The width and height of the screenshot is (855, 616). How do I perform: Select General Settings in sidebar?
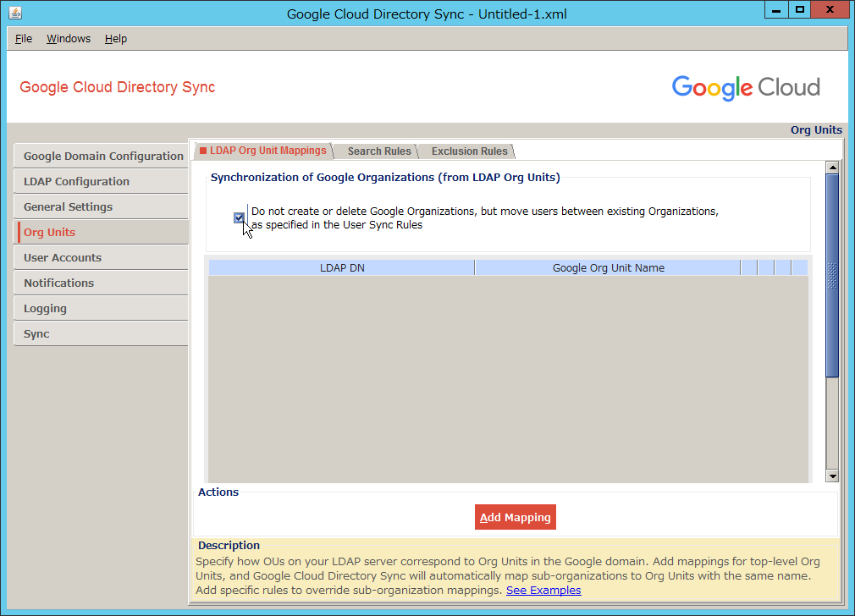[102, 206]
